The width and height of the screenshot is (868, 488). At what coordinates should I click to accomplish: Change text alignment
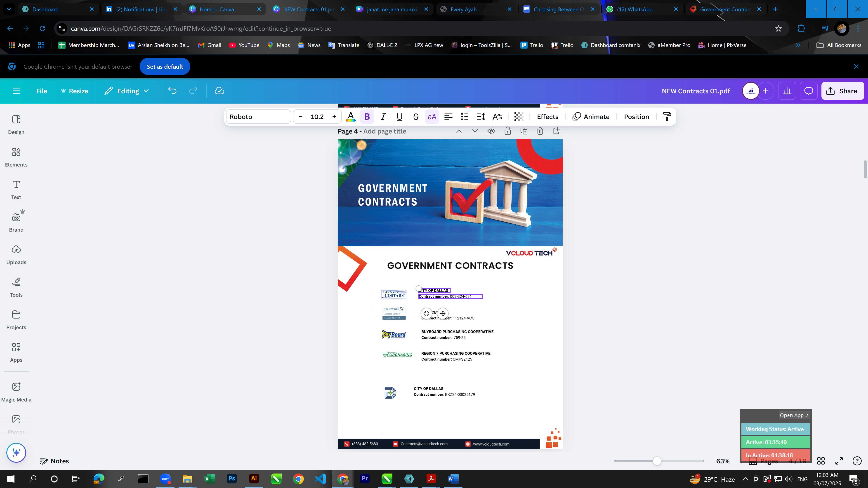point(448,117)
